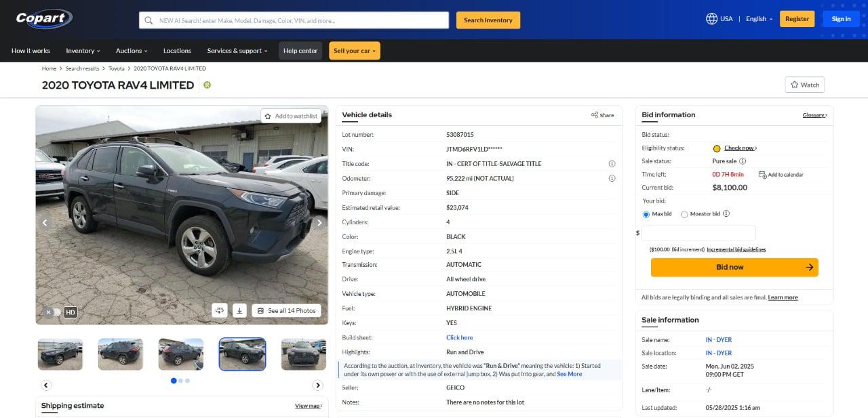Open the Locations menu item
Screen dimensions: 868x418
[177, 51]
